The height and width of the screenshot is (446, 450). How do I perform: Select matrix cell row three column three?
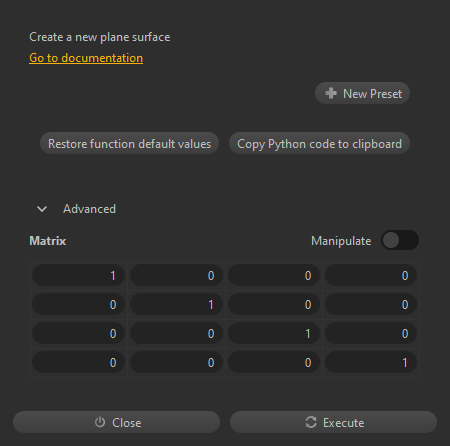coord(274,333)
